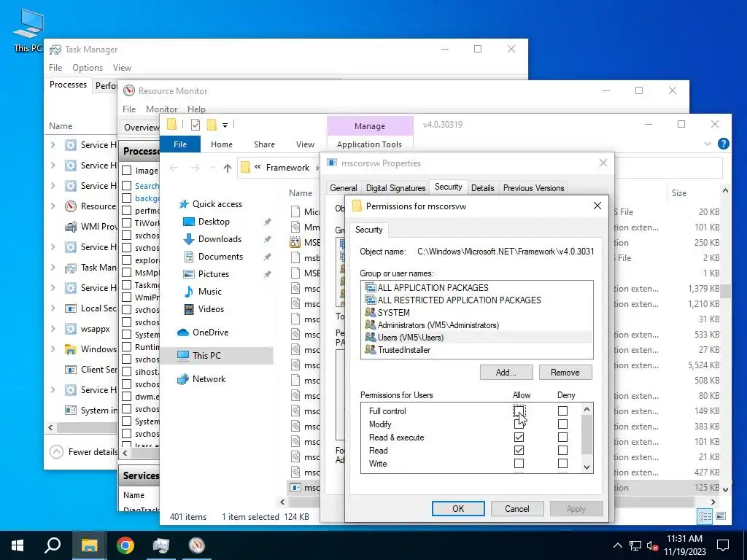Close the Permissions for mscorsvw dialog
This screenshot has width=747, height=560.
pos(597,206)
